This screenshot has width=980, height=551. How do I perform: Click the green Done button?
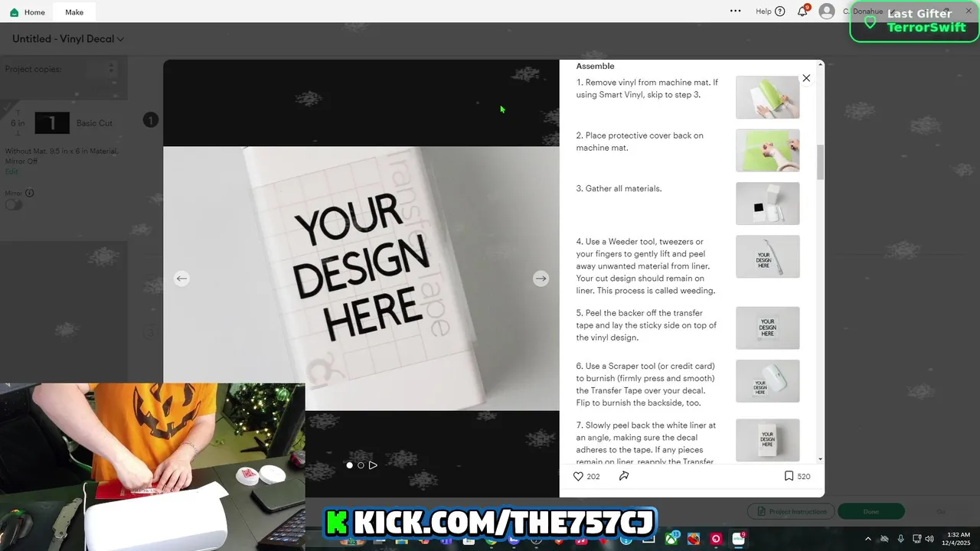point(871,511)
